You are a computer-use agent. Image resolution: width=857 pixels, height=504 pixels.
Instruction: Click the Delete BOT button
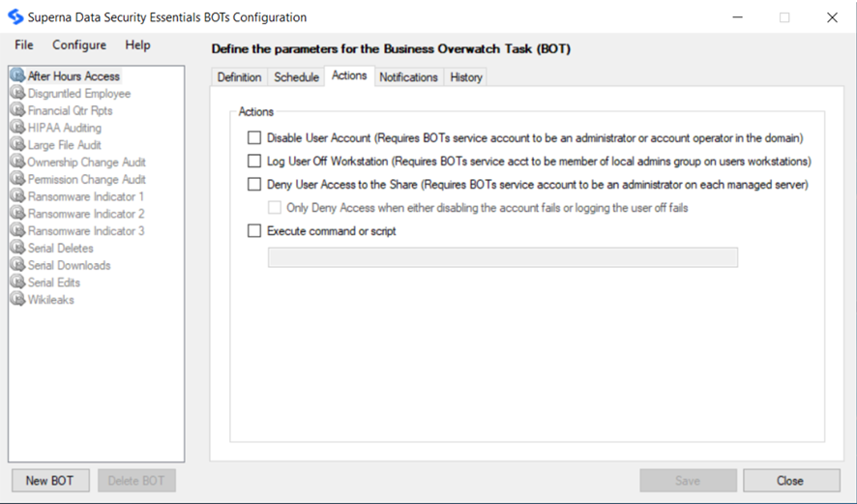136,481
